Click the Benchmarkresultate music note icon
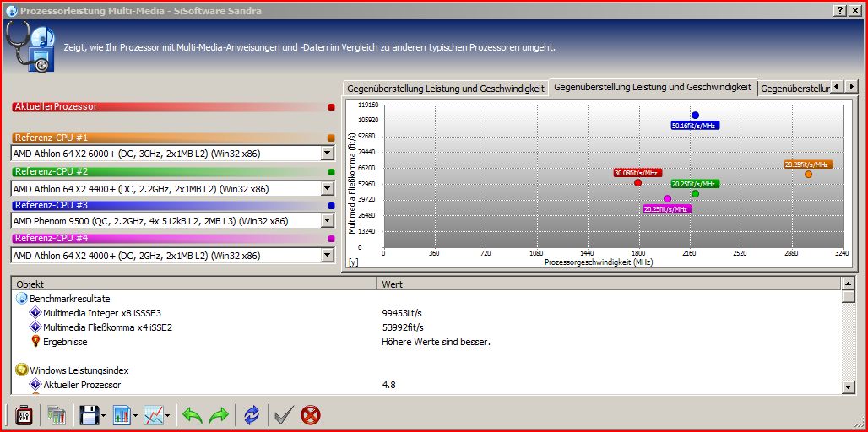868x432 pixels. point(22,298)
